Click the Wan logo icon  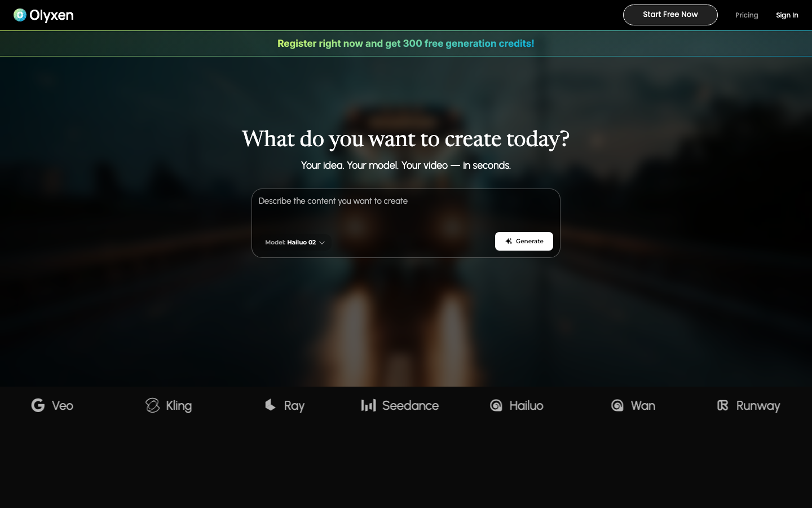(x=617, y=405)
